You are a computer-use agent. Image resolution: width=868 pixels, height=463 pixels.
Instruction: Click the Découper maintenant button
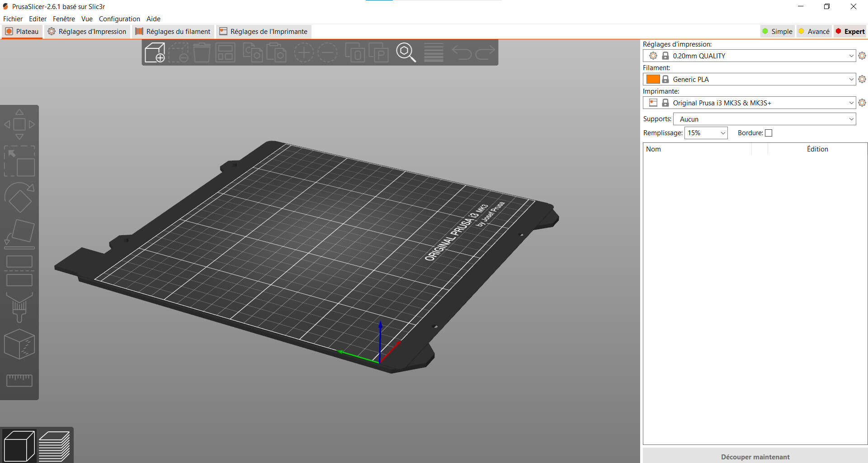click(x=755, y=457)
